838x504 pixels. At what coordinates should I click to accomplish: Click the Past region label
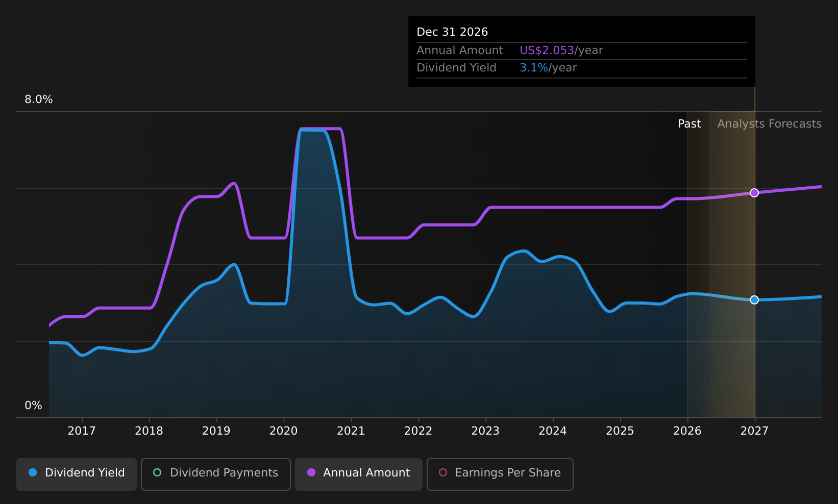point(689,124)
